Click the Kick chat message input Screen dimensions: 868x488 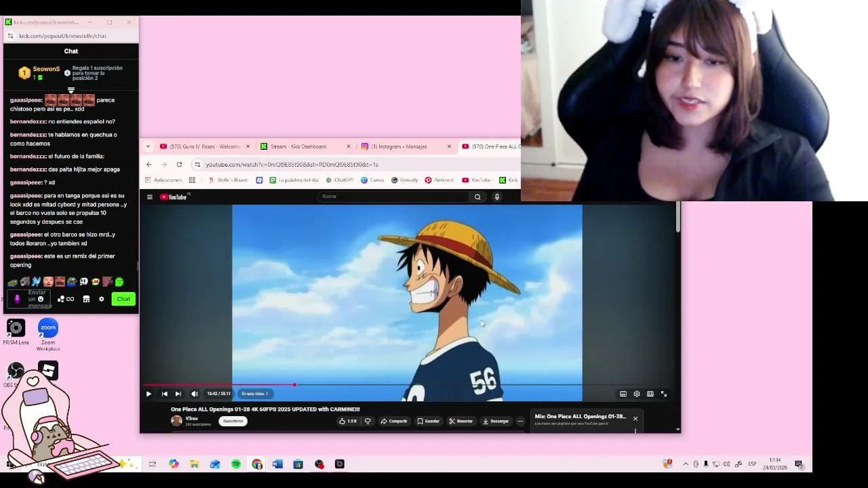point(29,299)
